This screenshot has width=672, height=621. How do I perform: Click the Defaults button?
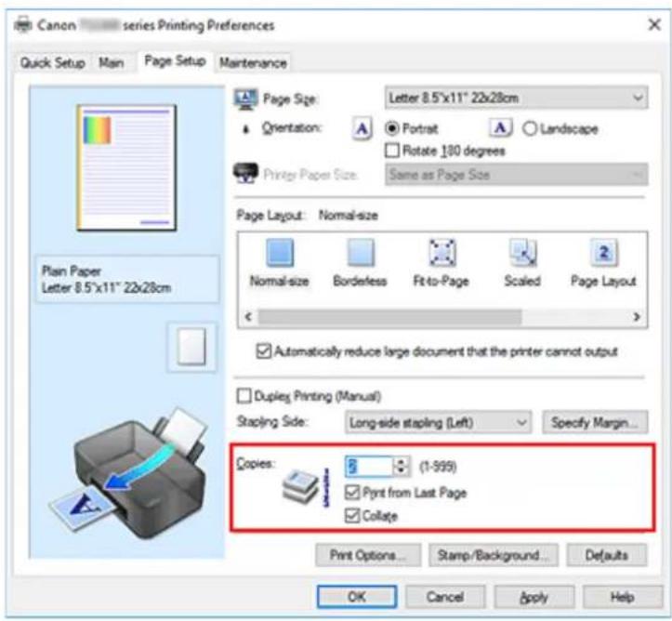[606, 555]
